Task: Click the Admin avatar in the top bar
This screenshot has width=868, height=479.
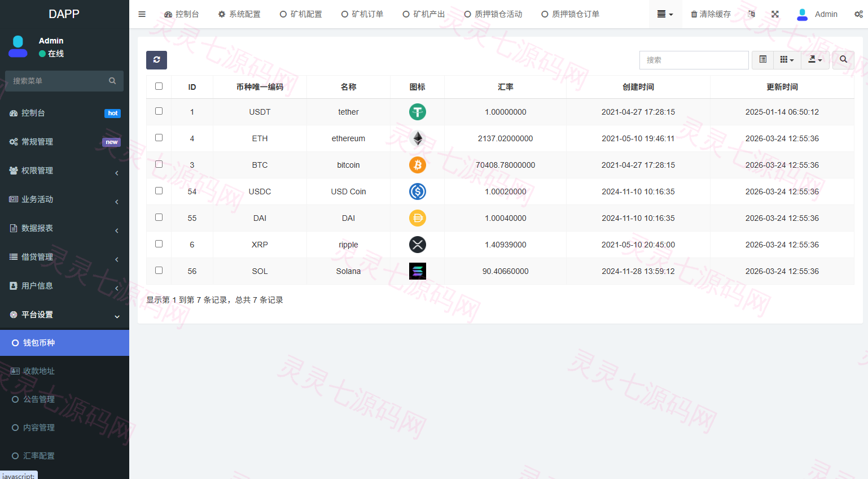Action: point(802,14)
